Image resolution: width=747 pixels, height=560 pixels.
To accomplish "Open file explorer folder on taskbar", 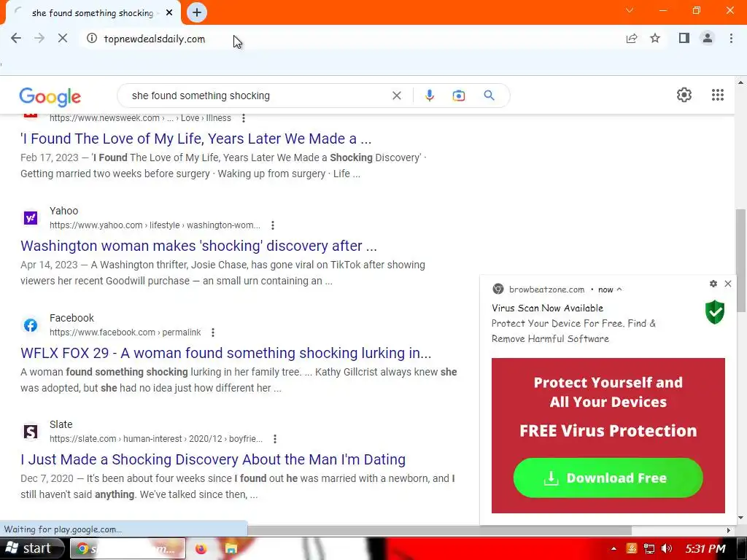I will pos(231,549).
